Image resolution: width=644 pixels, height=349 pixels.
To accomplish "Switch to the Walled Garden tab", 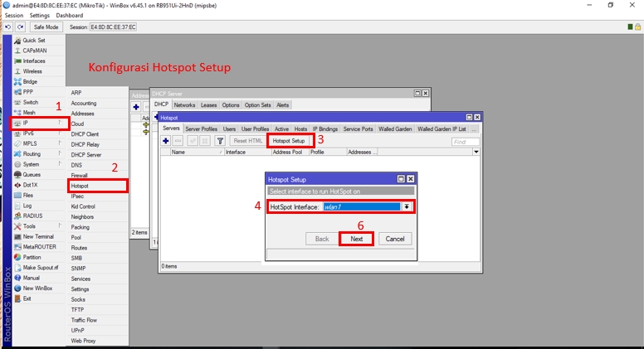I will tap(395, 128).
